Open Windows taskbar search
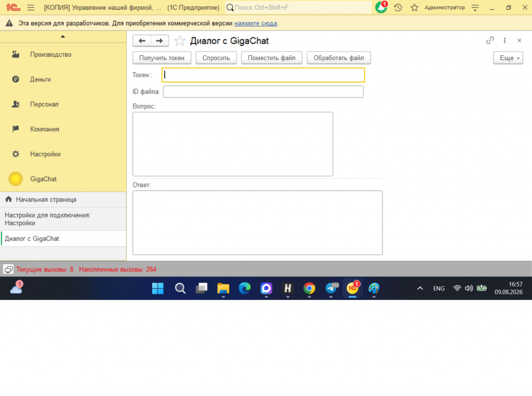This screenshot has height=396, width=532. coord(180,289)
